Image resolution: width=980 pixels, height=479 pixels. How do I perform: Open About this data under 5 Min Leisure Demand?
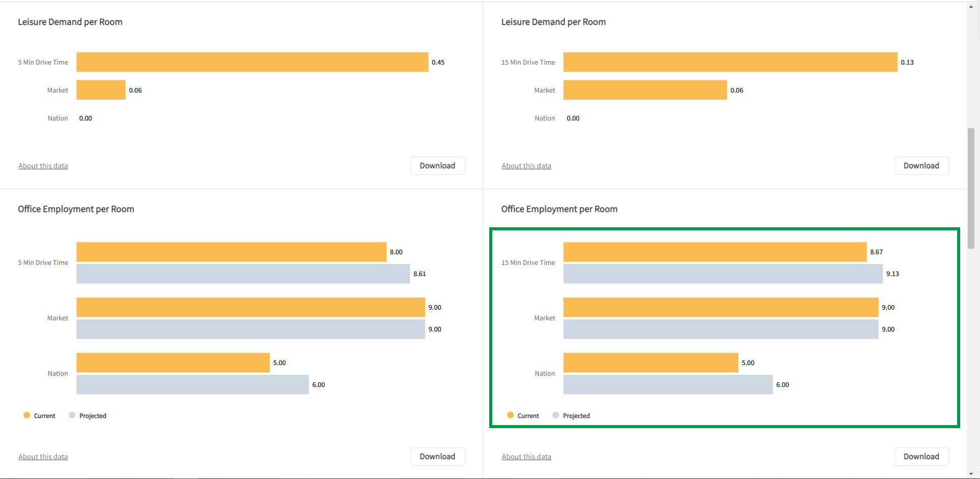tap(43, 166)
